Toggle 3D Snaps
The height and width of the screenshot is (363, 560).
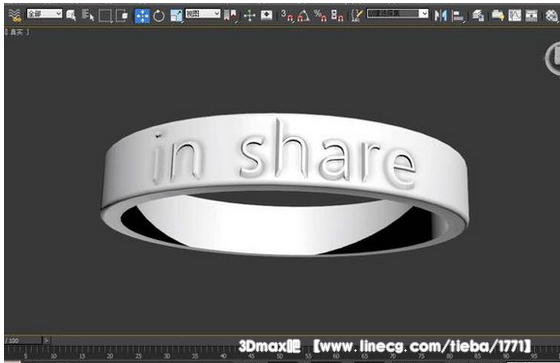[x=287, y=16]
